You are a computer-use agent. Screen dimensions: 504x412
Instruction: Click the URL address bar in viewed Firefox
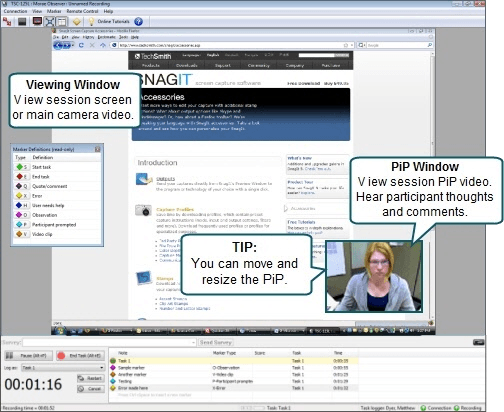(x=233, y=45)
